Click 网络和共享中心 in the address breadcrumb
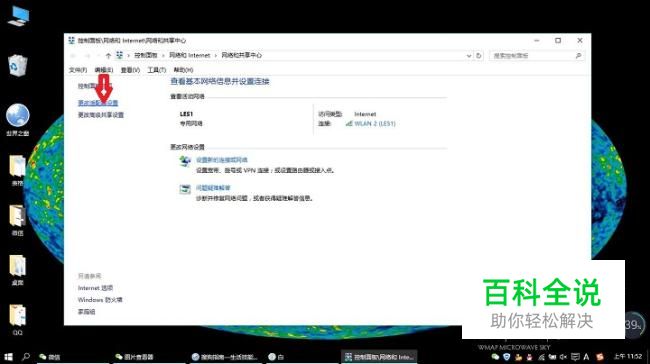650x364 pixels. pos(242,55)
